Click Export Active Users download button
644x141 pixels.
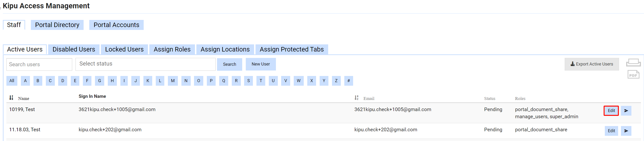(x=592, y=64)
